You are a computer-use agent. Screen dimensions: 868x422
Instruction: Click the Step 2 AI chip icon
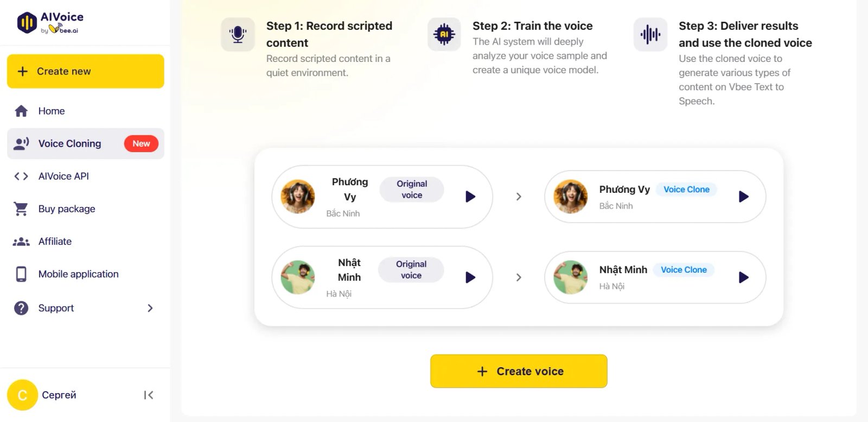coord(444,34)
